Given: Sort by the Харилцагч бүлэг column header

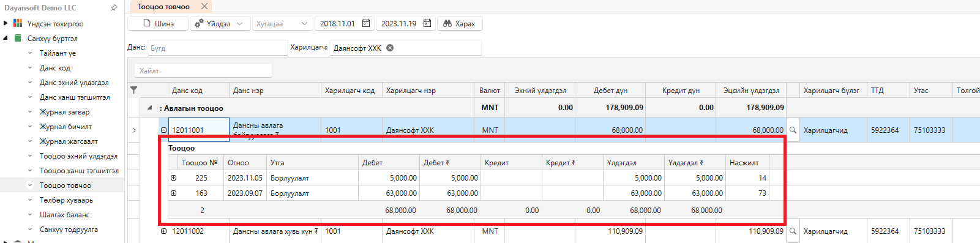Looking at the screenshot, I should click(833, 90).
